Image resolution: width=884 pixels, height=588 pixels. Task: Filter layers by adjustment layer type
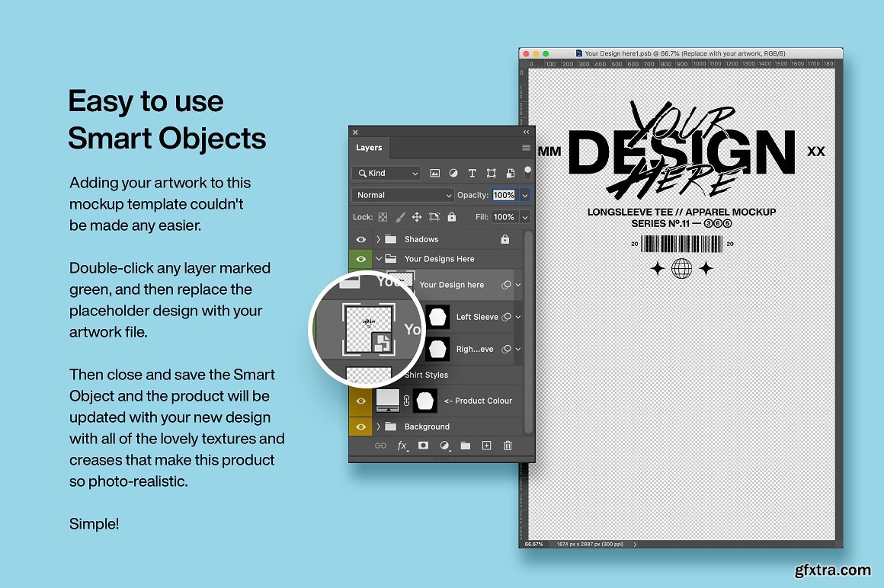[453, 174]
